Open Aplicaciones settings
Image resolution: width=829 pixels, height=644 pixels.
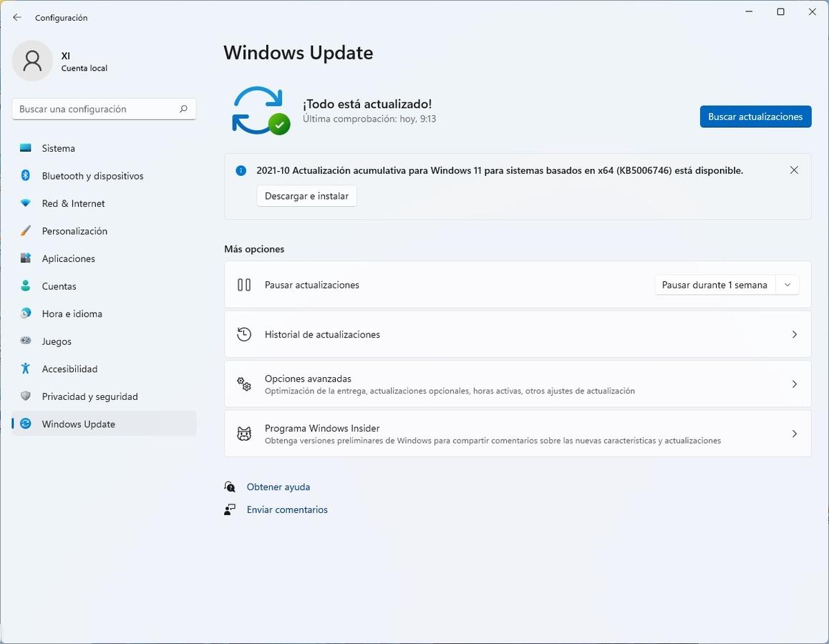pos(104,258)
